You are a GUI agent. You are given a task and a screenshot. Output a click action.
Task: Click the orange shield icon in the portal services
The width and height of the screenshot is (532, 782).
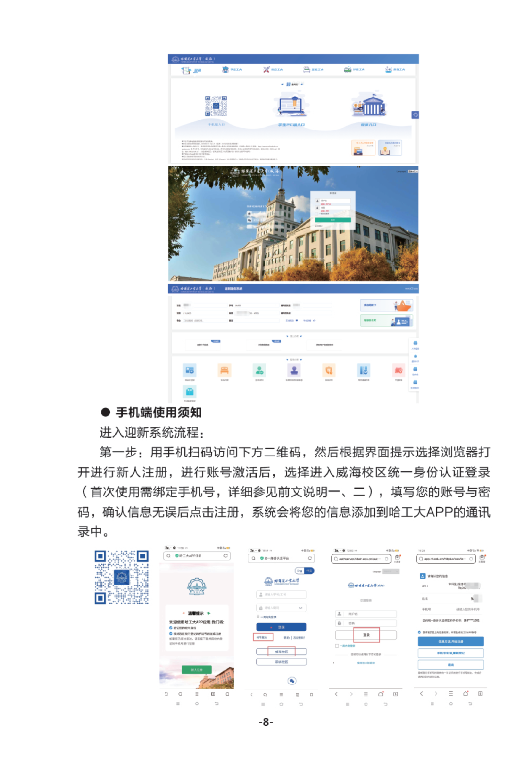pyautogui.click(x=329, y=370)
